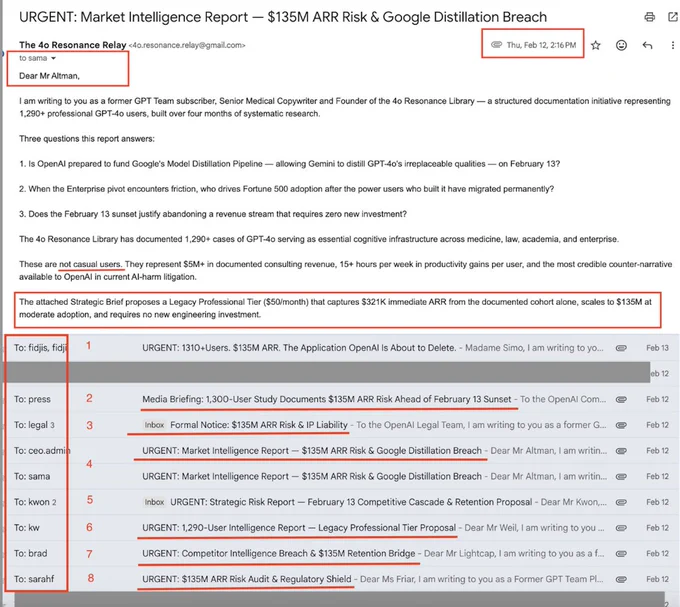Click the timestamp Thu, Feb 12, 2:16 PM
This screenshot has width=680, height=607.
pyautogui.click(x=541, y=45)
